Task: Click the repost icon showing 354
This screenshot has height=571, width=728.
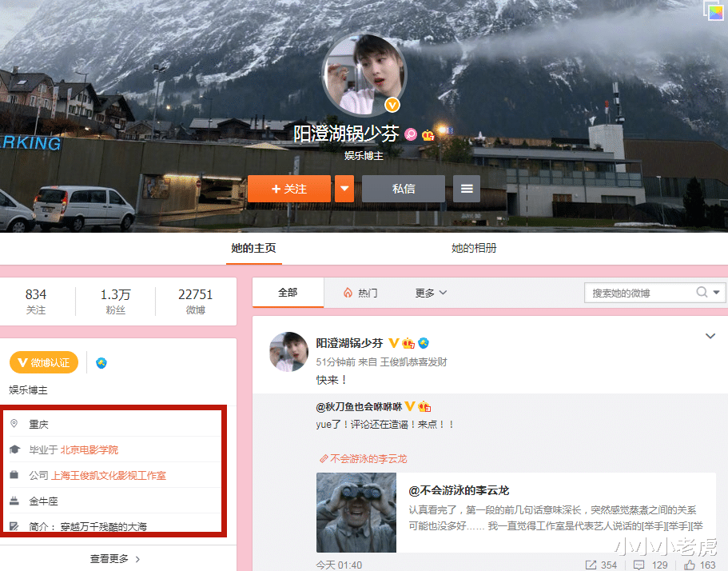Action: (x=591, y=565)
